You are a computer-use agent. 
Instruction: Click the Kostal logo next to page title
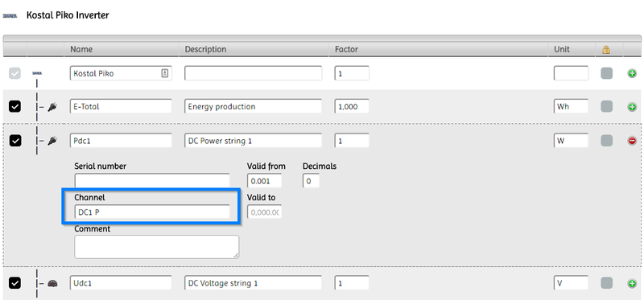pyautogui.click(x=10, y=15)
